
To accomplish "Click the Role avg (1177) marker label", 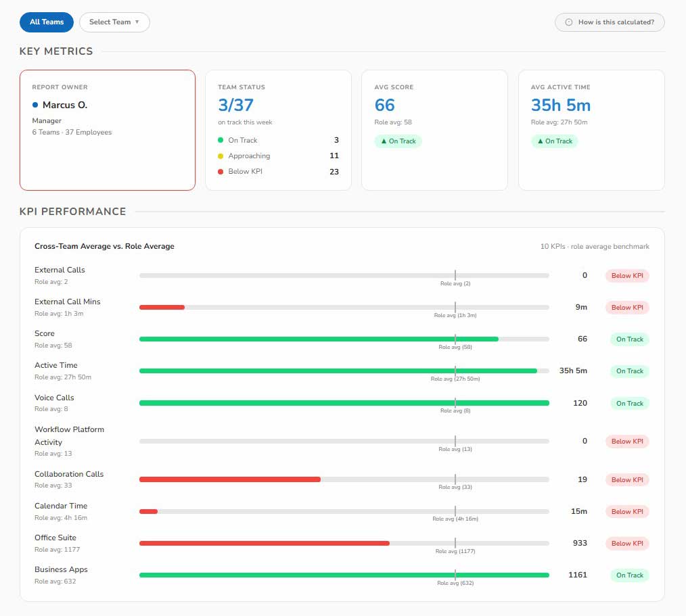I will tap(455, 551).
